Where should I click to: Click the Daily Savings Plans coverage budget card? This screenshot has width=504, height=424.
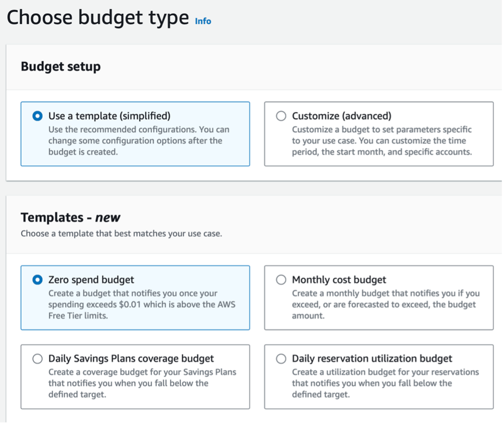tap(135, 376)
